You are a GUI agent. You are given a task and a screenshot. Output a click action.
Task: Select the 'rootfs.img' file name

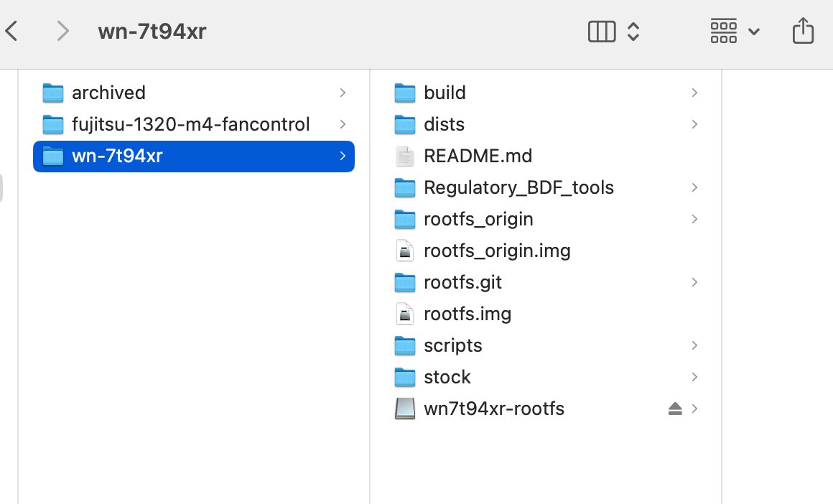(467, 314)
